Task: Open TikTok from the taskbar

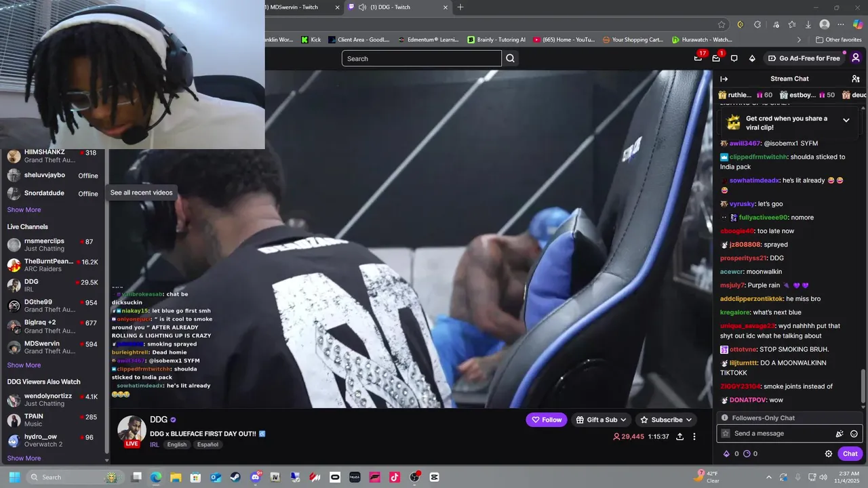Action: coord(395,477)
